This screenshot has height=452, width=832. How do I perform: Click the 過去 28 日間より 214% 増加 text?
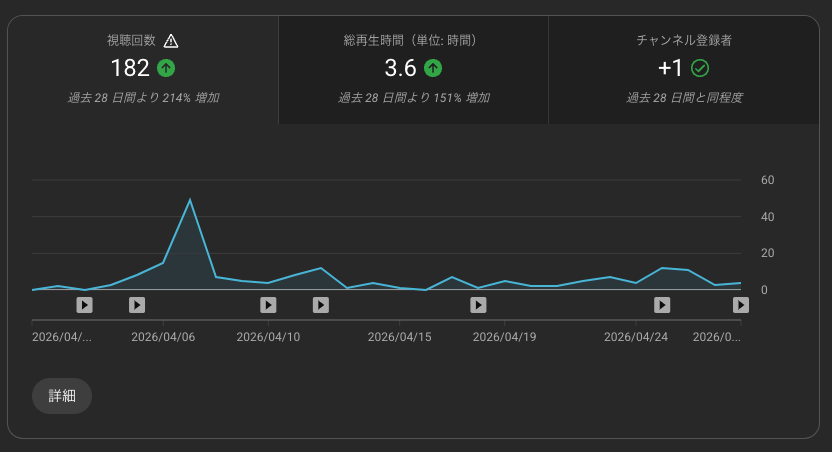click(143, 98)
